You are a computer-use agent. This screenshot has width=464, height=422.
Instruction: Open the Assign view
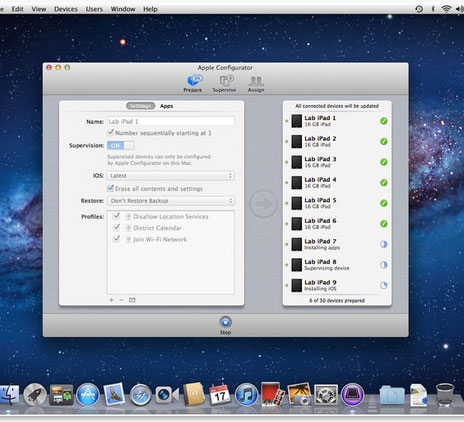[x=256, y=83]
